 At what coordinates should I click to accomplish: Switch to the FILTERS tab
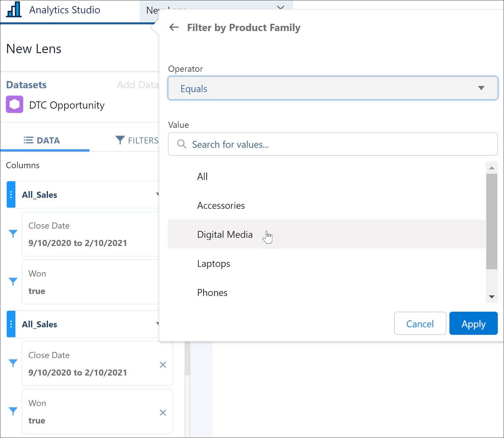(x=137, y=140)
